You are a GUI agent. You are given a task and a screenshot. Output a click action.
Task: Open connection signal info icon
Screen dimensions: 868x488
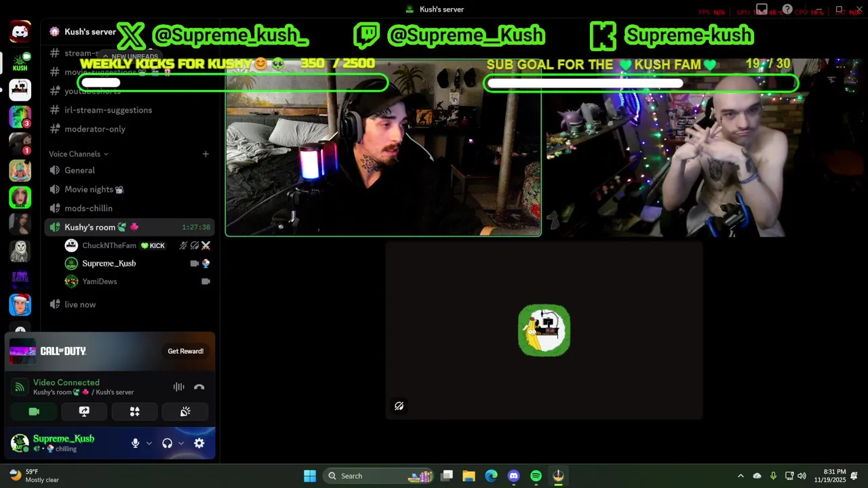[20, 387]
